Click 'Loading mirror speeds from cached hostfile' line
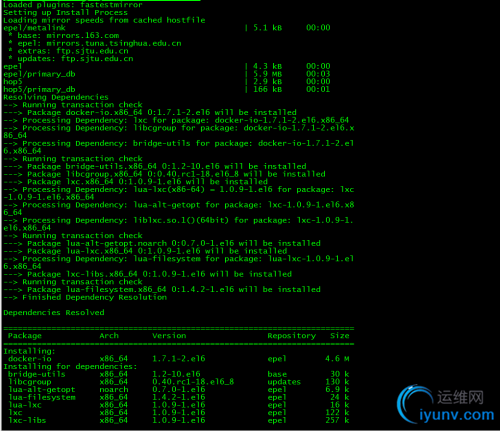The image size is (500, 431). (104, 20)
